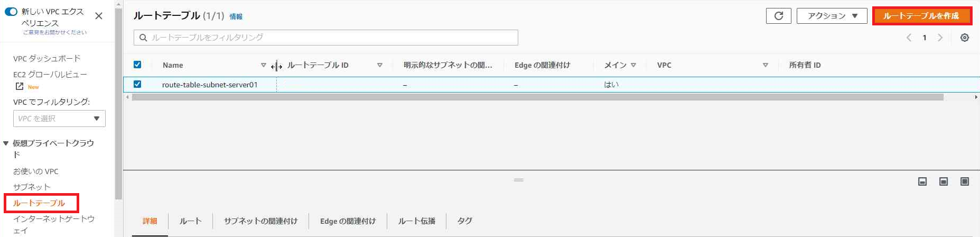Viewport: 980px width, 237px height.
Task: Click the split panel resize handle
Action: click(519, 180)
